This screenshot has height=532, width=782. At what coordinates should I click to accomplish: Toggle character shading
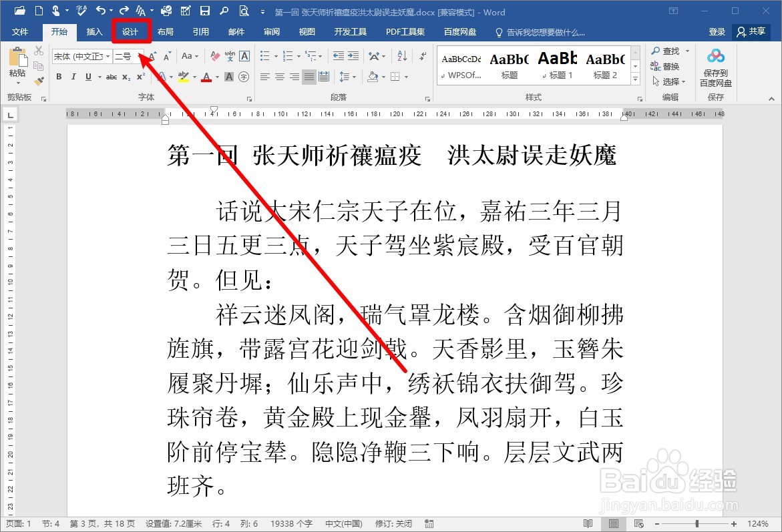(229, 77)
